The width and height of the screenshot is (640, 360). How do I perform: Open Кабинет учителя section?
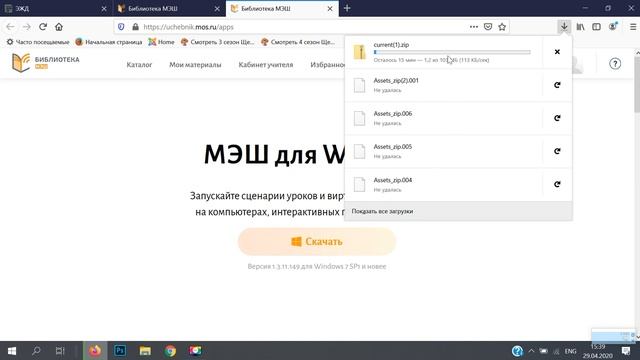pos(266,64)
